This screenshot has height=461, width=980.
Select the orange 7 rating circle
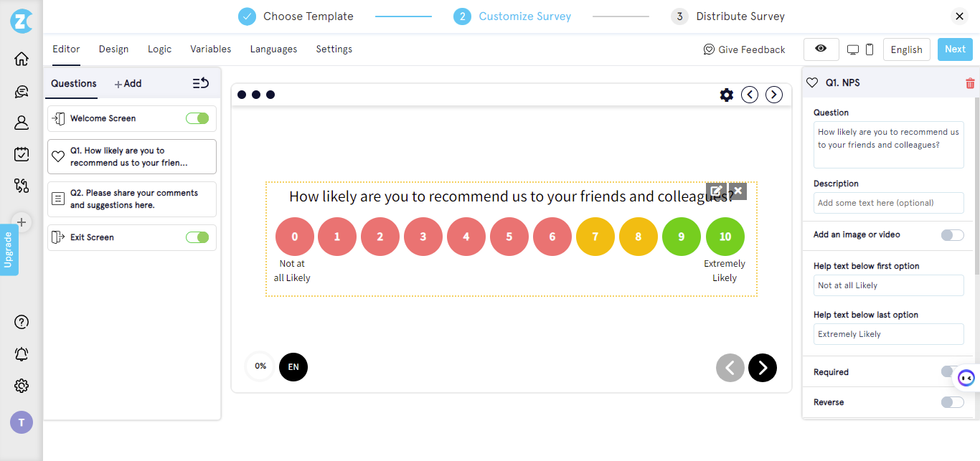point(595,236)
